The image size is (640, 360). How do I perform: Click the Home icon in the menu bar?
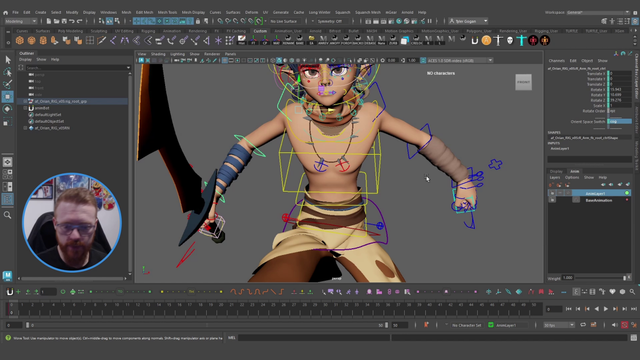pos(6,13)
